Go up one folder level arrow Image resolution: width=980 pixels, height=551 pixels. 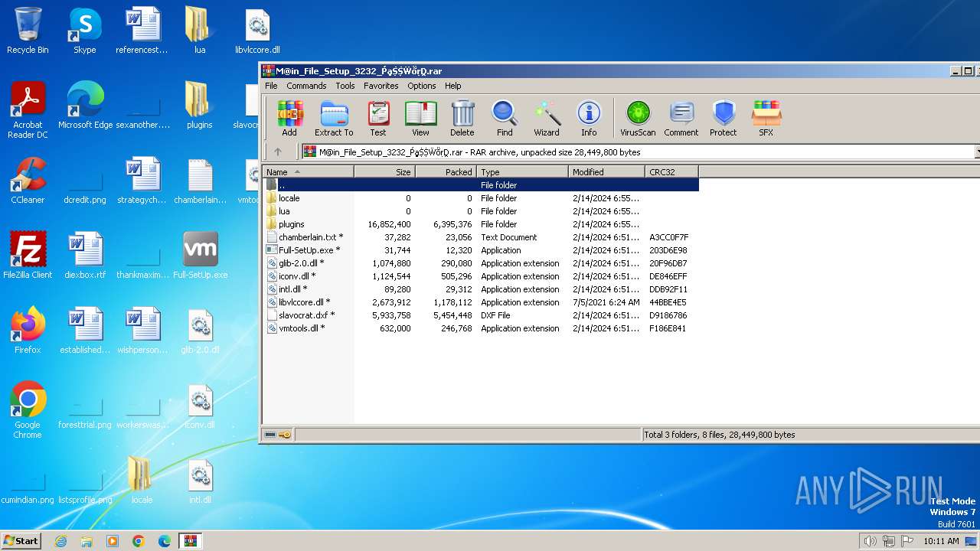point(278,152)
